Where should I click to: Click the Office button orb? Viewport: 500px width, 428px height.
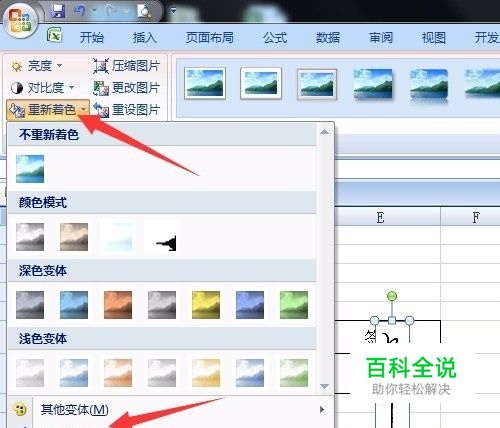point(20,20)
